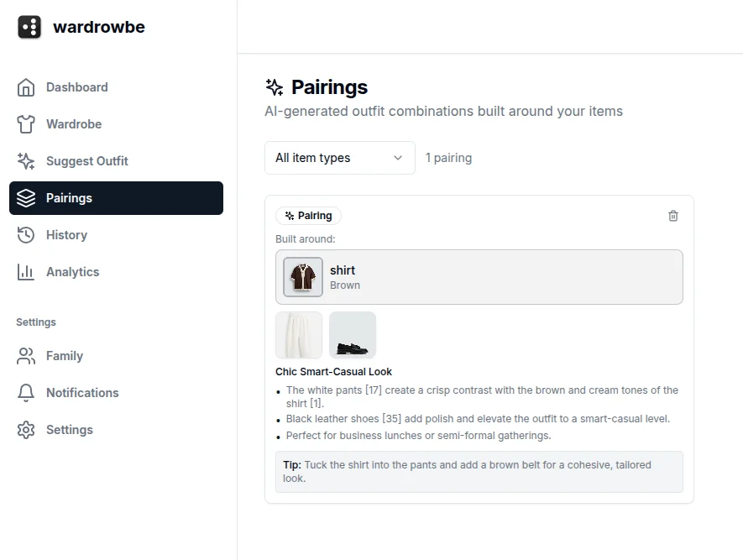The width and height of the screenshot is (743, 560).
Task: Click the History clock icon
Action: pos(26,235)
